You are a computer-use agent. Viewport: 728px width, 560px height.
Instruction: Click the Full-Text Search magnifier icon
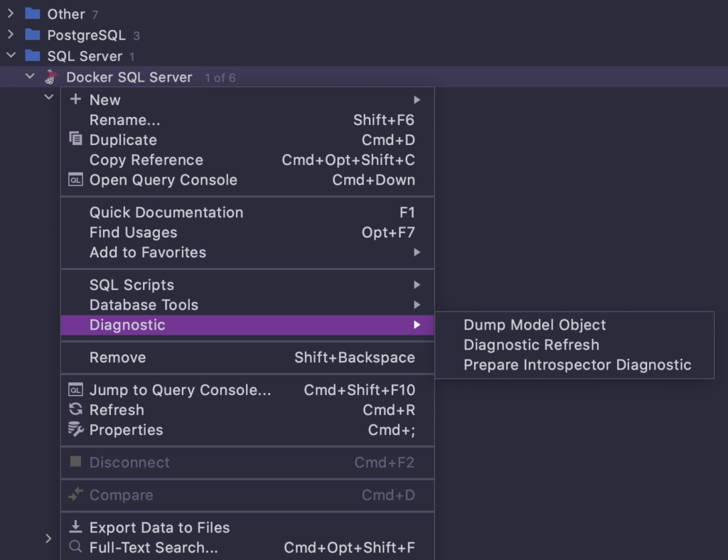[x=75, y=547]
